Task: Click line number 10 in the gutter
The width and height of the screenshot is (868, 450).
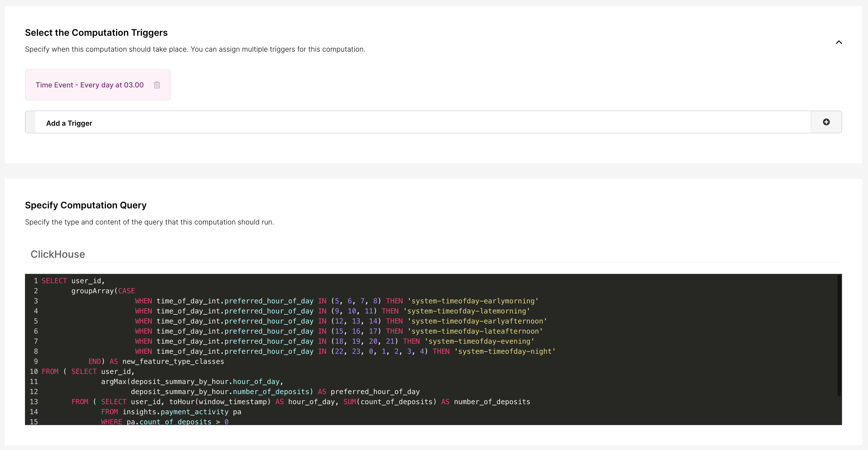Action: click(34, 372)
